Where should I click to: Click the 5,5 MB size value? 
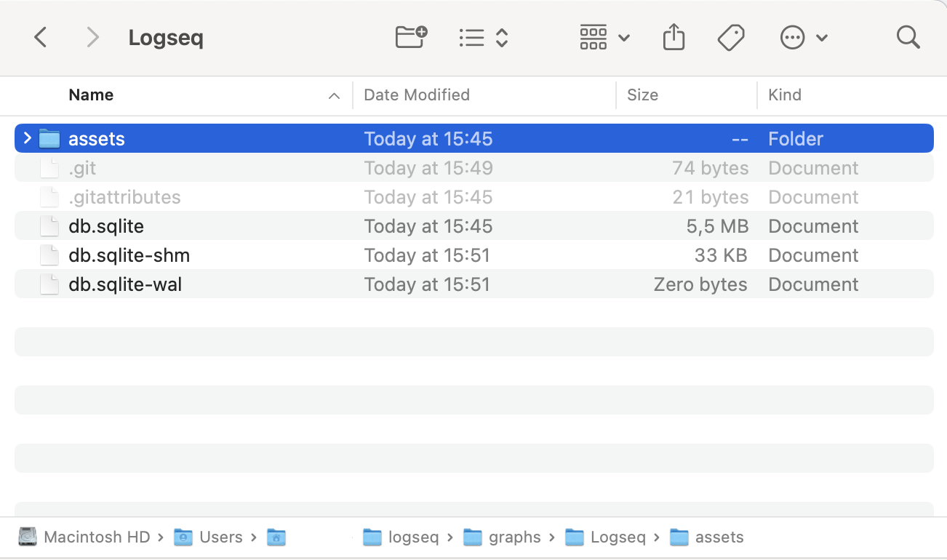(x=717, y=226)
